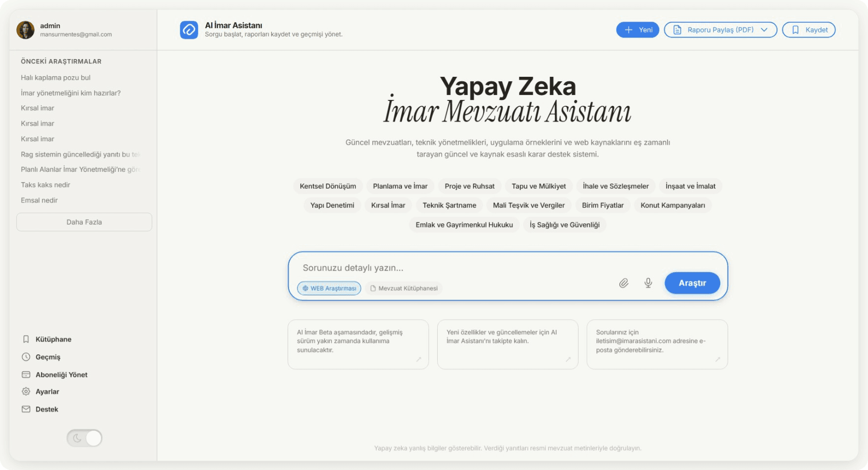Toggle the dark mode switch

pyautogui.click(x=84, y=438)
